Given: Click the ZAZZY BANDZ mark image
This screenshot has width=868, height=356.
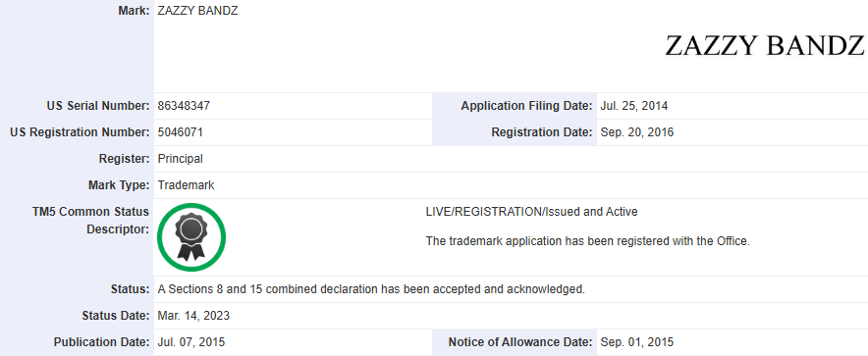Looking at the screenshot, I should pyautogui.click(x=764, y=45).
